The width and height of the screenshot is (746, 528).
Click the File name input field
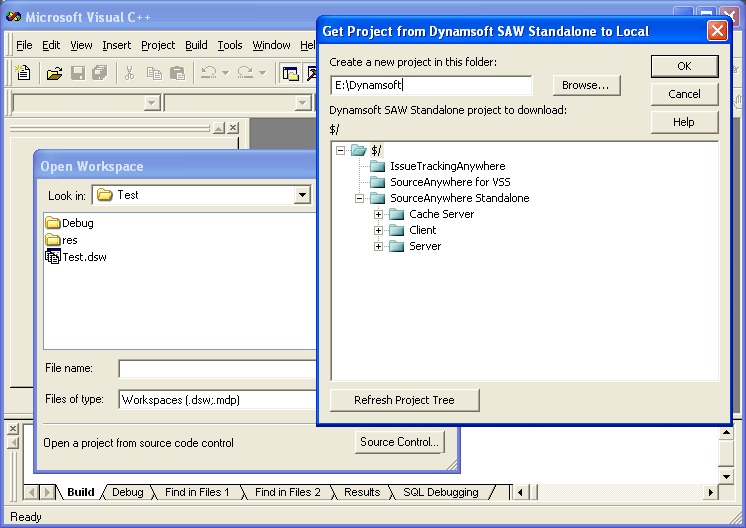click(217, 369)
